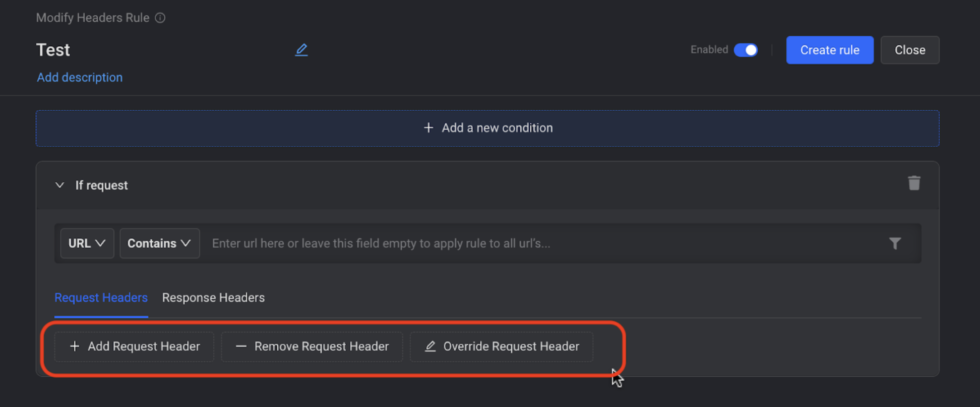980x407 pixels.
Task: Click the plus icon in Add Request Header
Action: click(x=75, y=347)
